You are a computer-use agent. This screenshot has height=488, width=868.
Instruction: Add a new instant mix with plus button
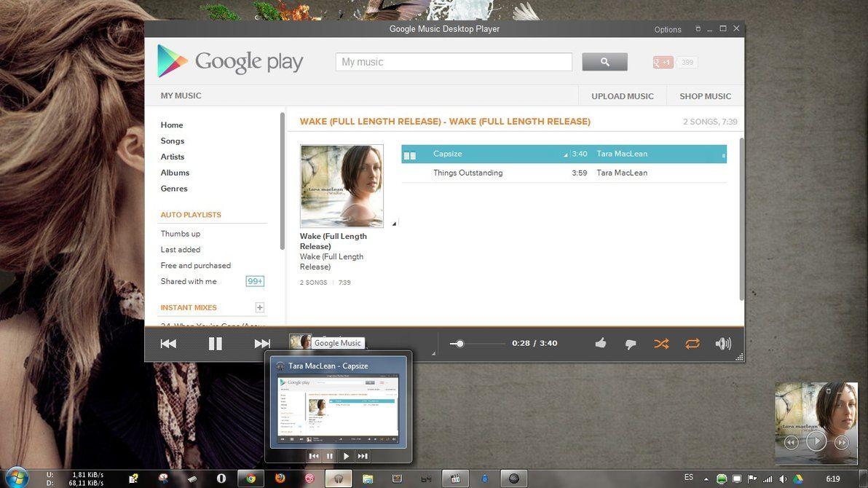(260, 307)
